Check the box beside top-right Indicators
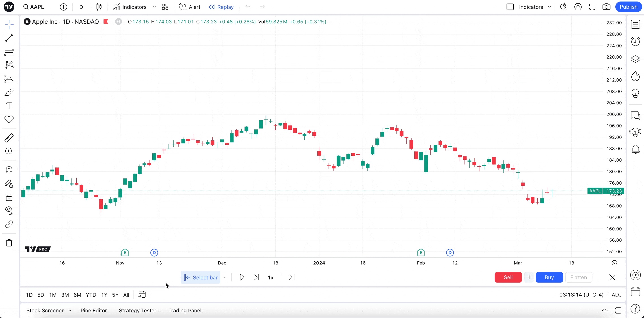The width and height of the screenshot is (644, 318). 510,7
